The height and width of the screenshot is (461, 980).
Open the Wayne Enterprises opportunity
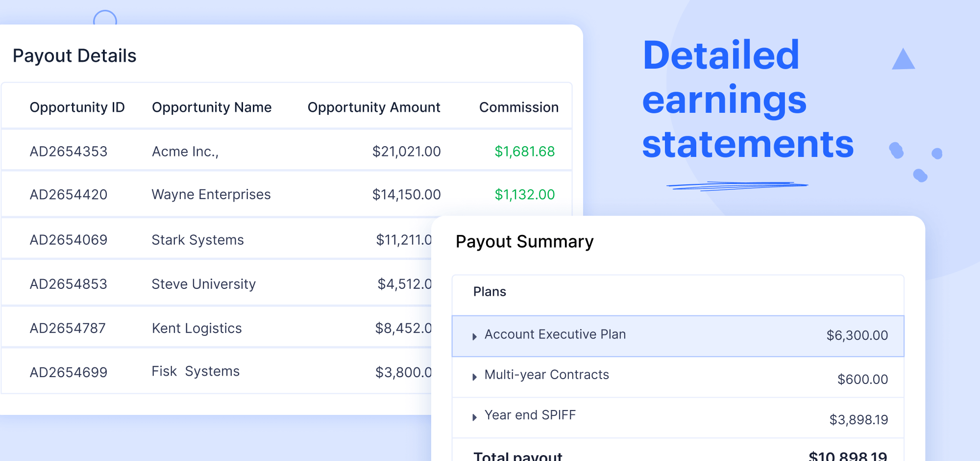[x=211, y=195]
